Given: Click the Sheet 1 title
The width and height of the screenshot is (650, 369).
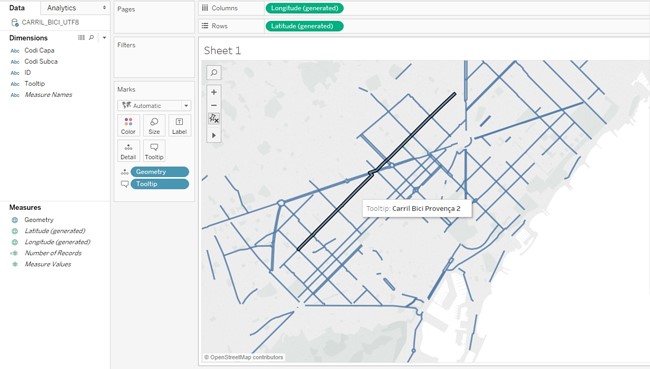Looking at the screenshot, I should pos(222,51).
